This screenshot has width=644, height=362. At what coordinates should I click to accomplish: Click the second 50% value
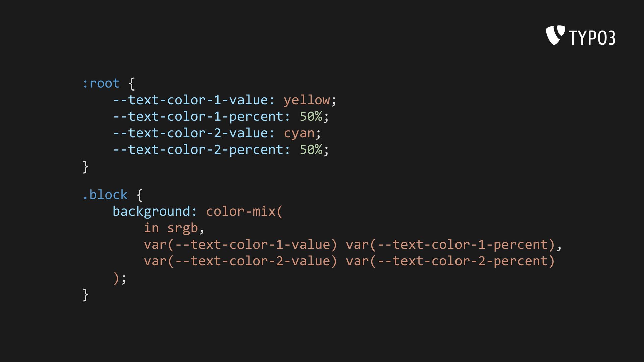pos(311,149)
